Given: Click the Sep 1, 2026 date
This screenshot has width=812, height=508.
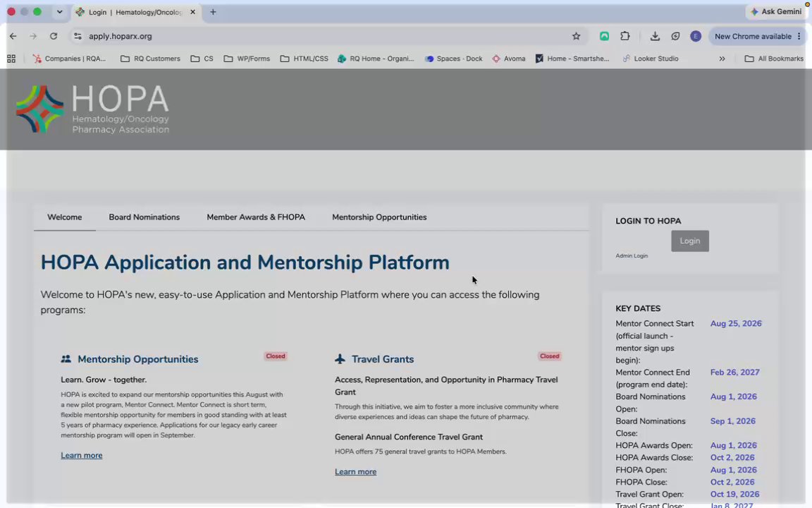Looking at the screenshot, I should point(733,421).
